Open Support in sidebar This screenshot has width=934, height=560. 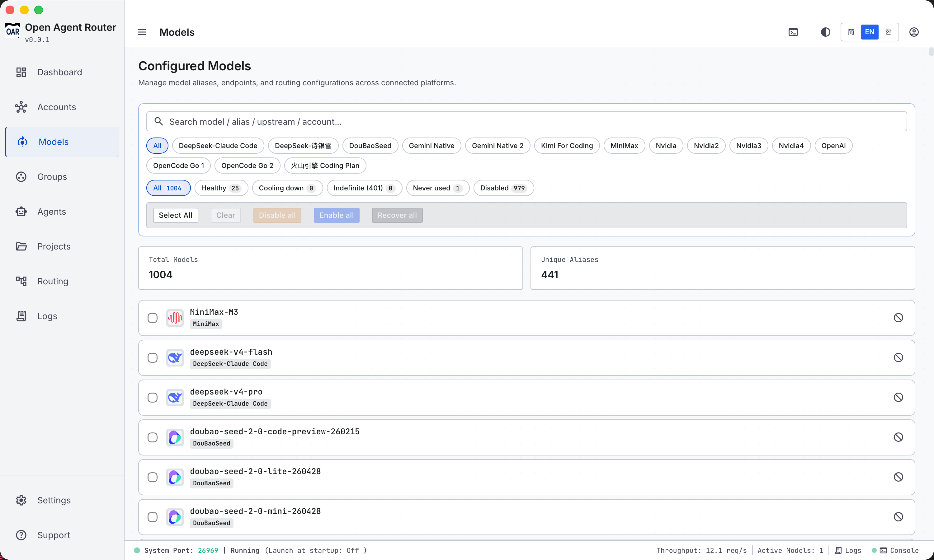(62, 535)
